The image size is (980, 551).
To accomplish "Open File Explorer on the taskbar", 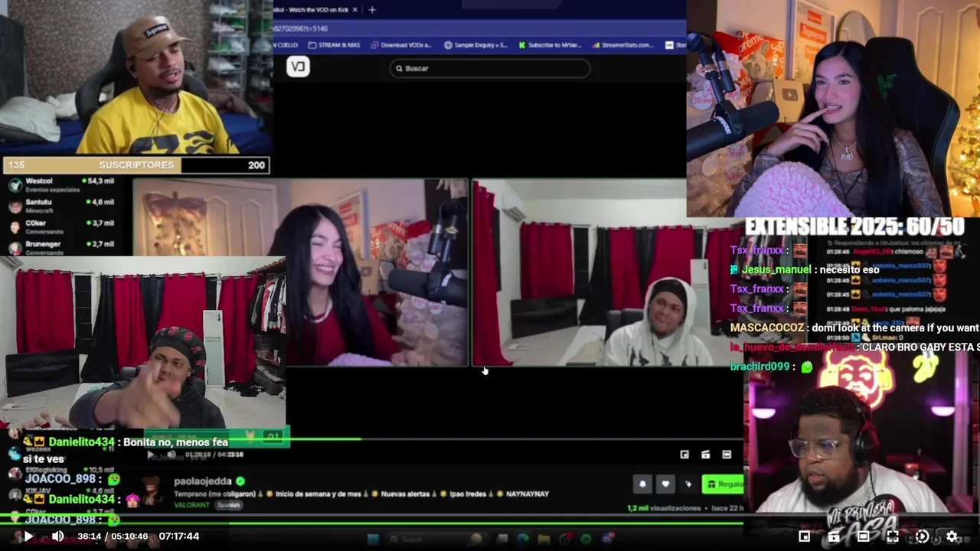I will tap(544, 540).
